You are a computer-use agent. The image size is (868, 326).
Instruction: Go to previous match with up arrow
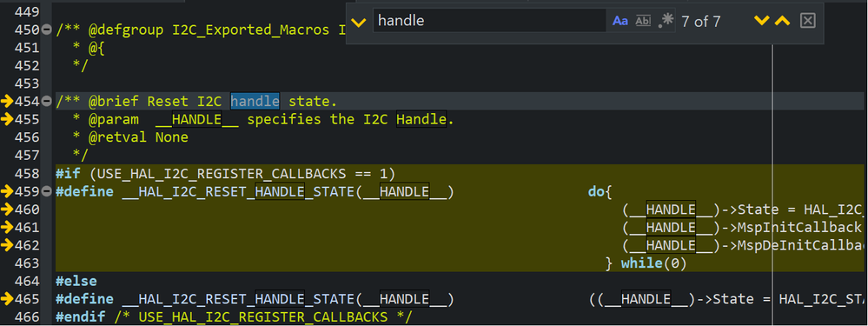pos(782,21)
